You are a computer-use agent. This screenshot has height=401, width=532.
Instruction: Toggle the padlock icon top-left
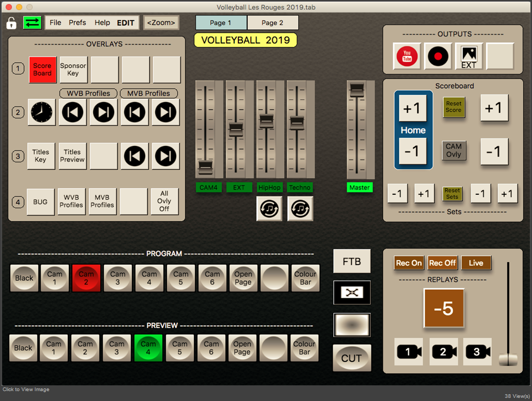[11, 22]
